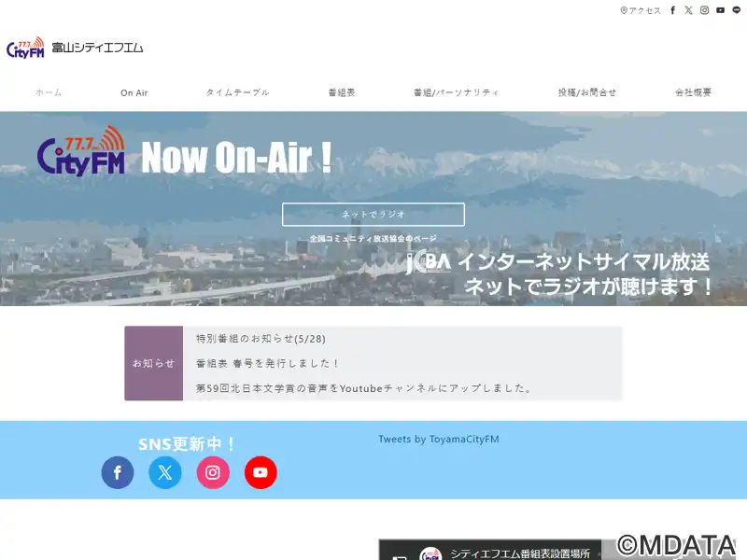This screenshot has height=560, width=747.
Task: Select the ホーム menu item
Action: coord(49,92)
